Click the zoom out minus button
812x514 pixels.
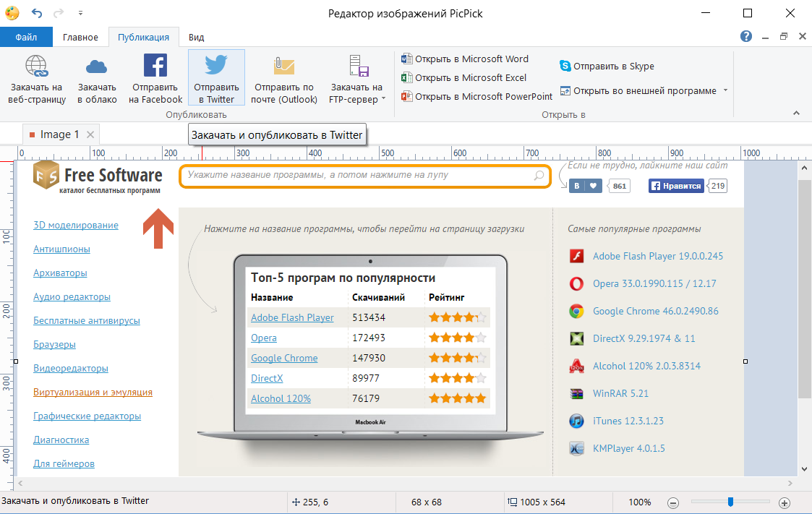[672, 502]
